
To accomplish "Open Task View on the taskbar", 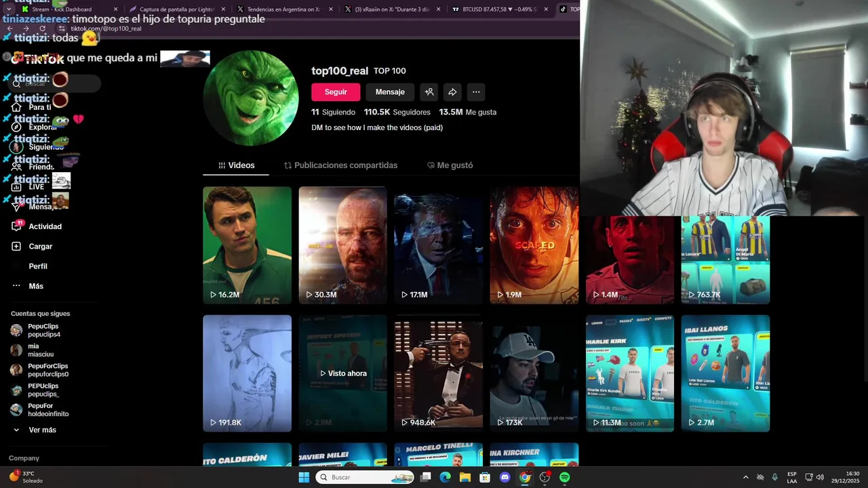I will coord(425,477).
